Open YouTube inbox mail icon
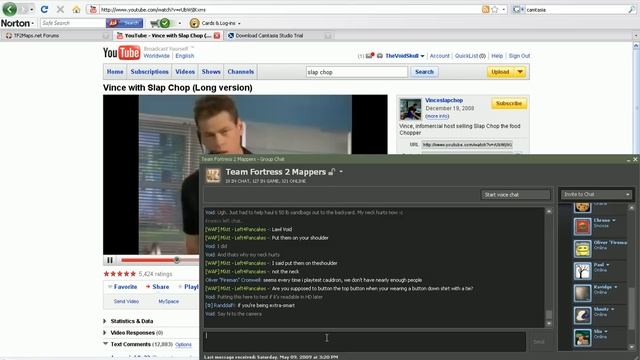640x360 pixels. 370,56
